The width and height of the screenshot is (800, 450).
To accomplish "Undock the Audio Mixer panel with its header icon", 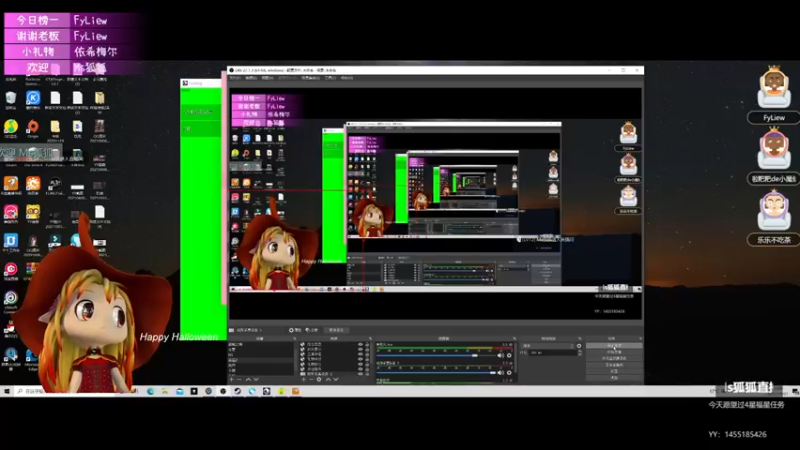I will point(514,338).
